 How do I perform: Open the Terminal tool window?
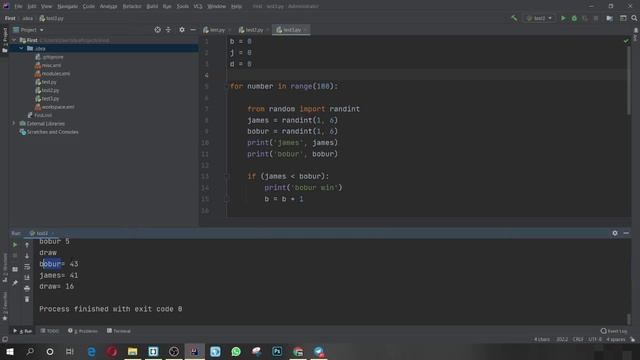(x=119, y=331)
